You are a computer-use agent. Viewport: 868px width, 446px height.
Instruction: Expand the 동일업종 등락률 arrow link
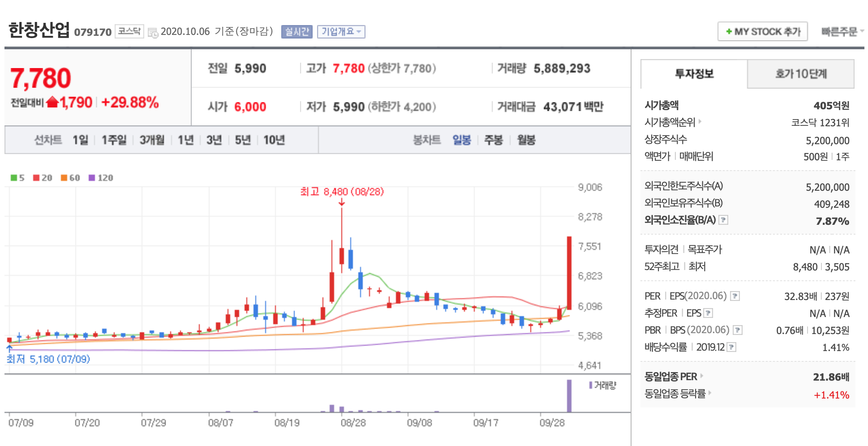tap(710, 393)
